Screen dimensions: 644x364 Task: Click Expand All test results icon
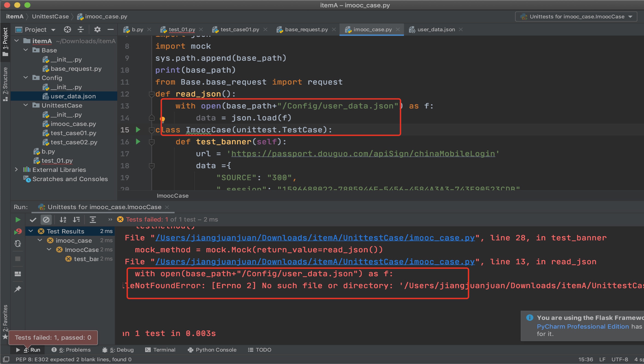[x=93, y=219]
